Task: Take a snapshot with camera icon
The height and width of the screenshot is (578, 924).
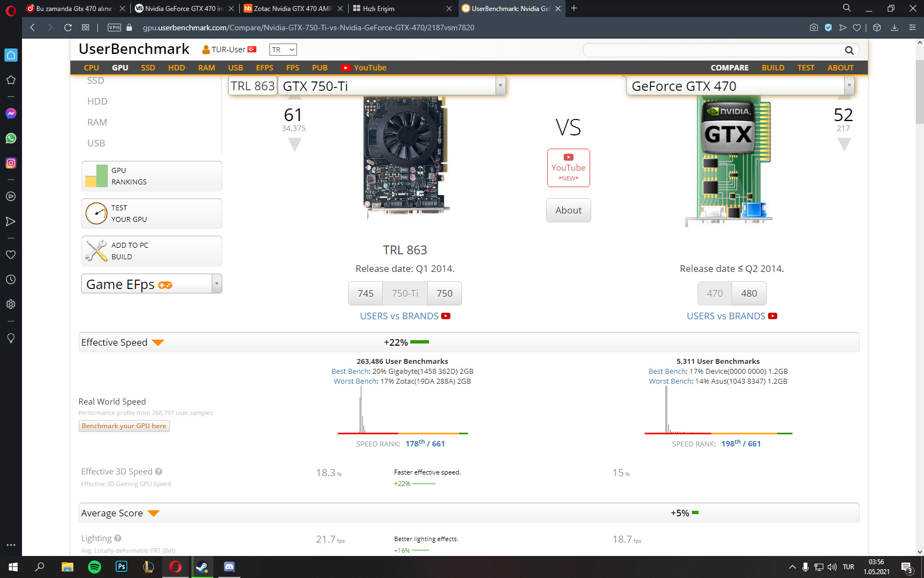Action: [814, 28]
